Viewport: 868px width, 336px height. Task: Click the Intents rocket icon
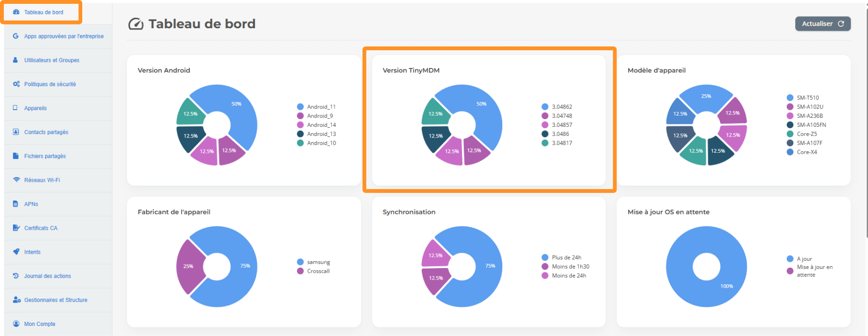tap(16, 252)
